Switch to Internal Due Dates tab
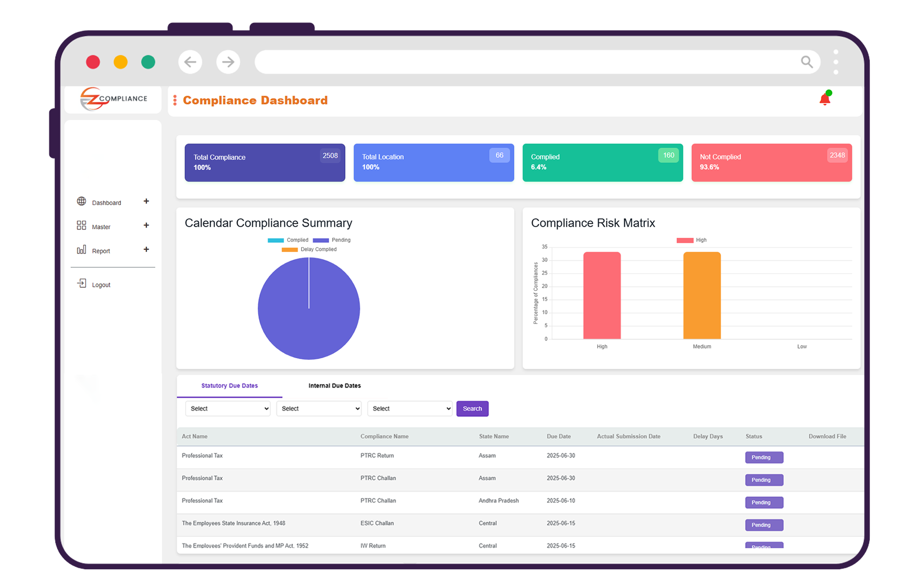 click(x=334, y=386)
